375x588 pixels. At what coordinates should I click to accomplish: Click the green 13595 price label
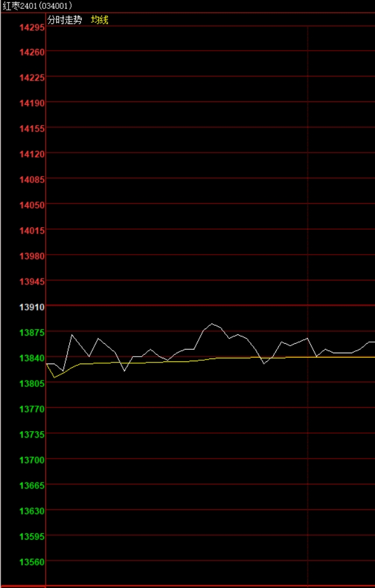[32, 536]
